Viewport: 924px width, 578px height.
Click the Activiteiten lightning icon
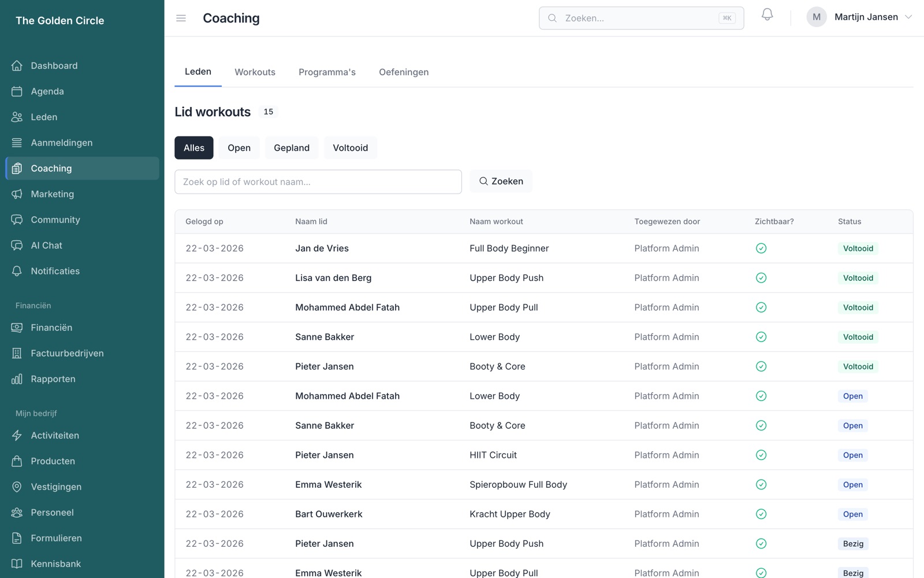click(x=17, y=436)
